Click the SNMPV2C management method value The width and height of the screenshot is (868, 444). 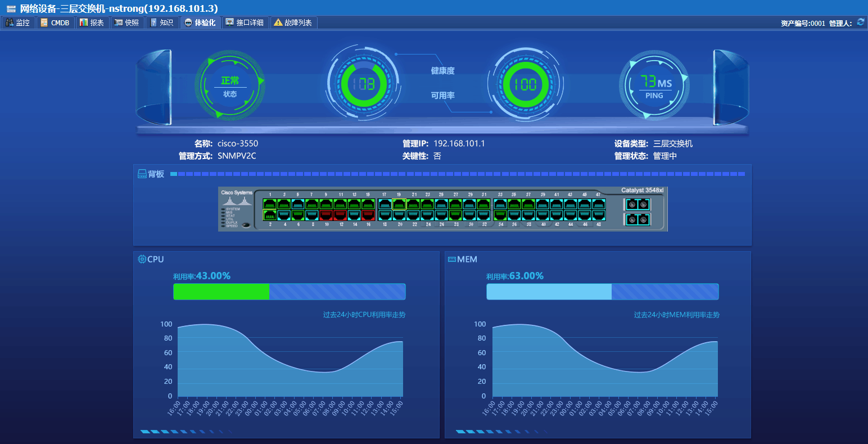(x=237, y=156)
